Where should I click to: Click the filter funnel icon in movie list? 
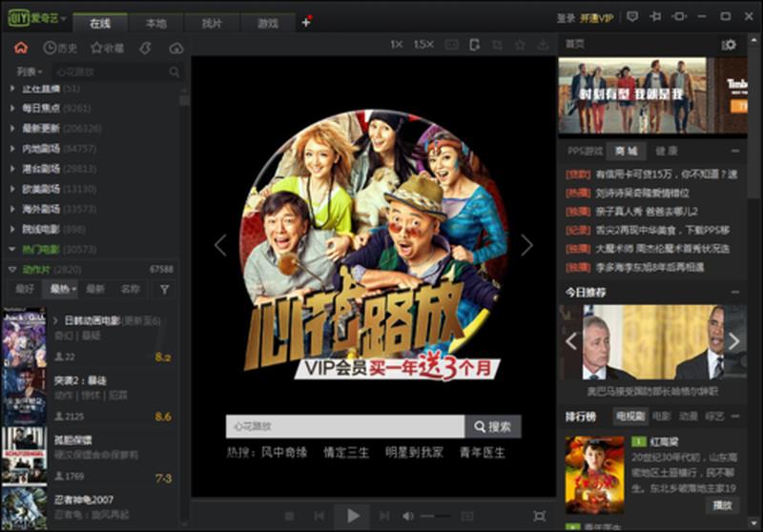[x=164, y=289]
